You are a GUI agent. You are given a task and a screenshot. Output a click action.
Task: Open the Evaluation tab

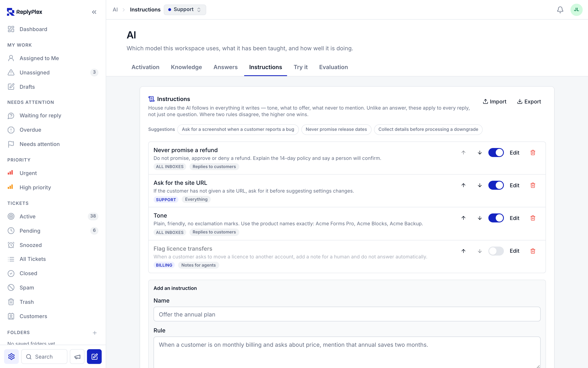point(333,67)
